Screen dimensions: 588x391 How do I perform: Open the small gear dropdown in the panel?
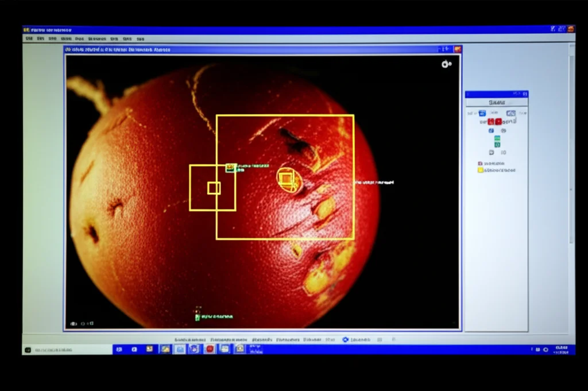coord(504,130)
